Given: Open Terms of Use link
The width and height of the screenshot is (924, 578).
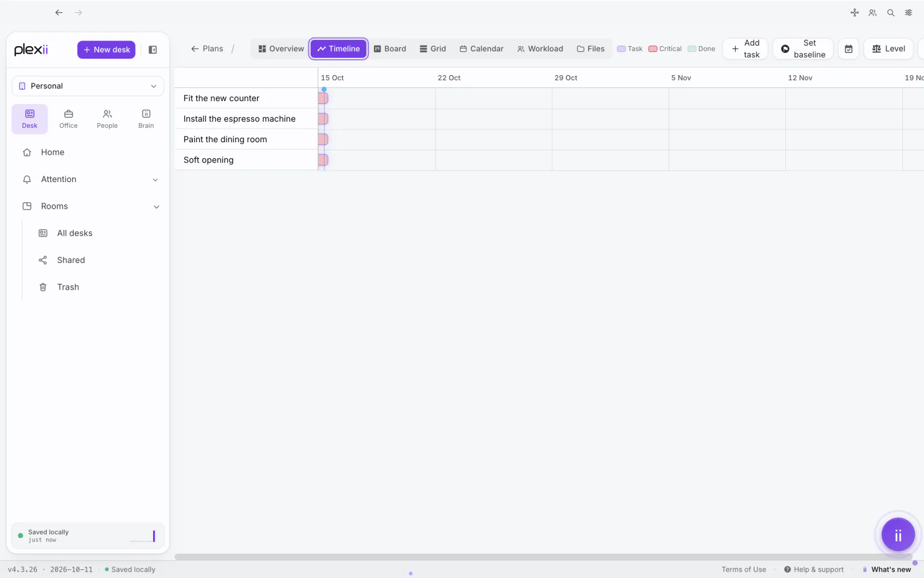Looking at the screenshot, I should click(x=744, y=569).
